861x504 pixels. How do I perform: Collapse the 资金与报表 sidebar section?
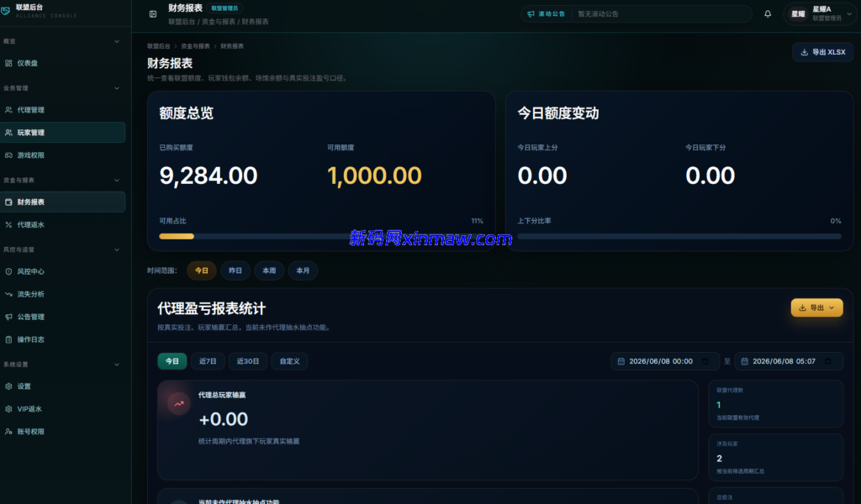point(116,180)
